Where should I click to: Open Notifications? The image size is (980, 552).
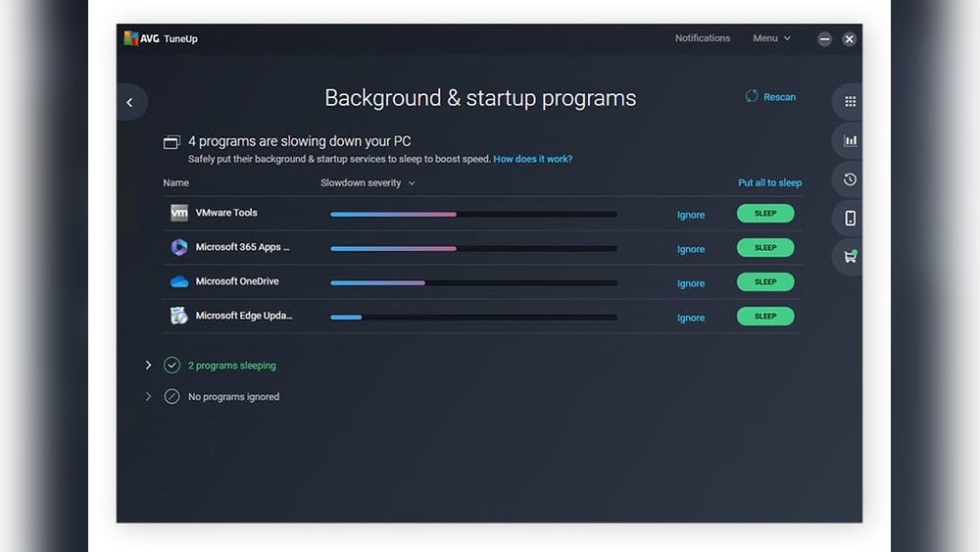click(x=703, y=38)
